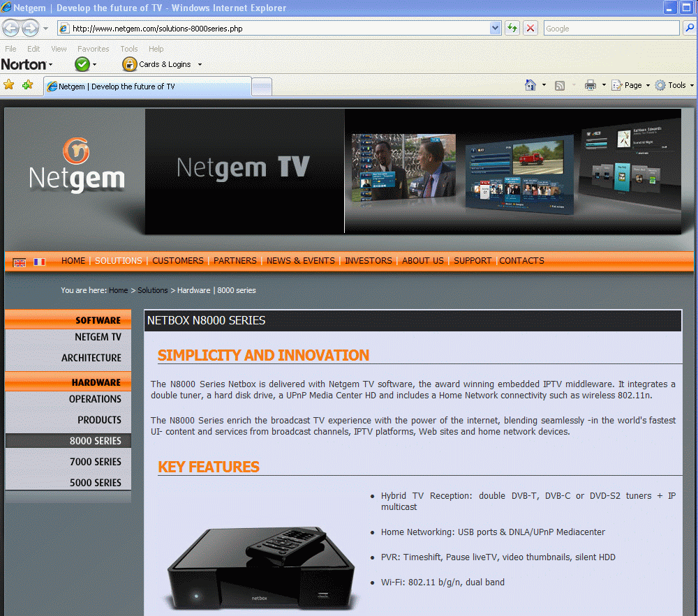This screenshot has height=616, width=698.
Task: Click the Page toolbar button
Action: coord(627,85)
